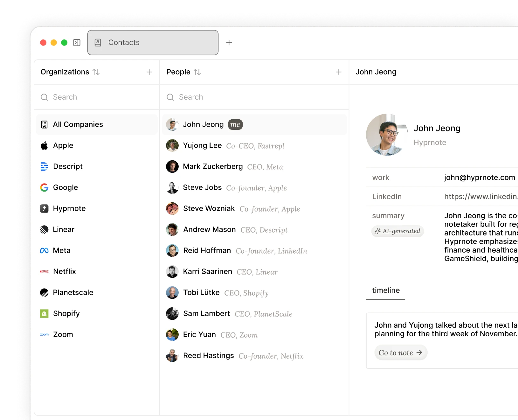The image size is (518, 420).
Task: Add a new person
Action: click(339, 72)
